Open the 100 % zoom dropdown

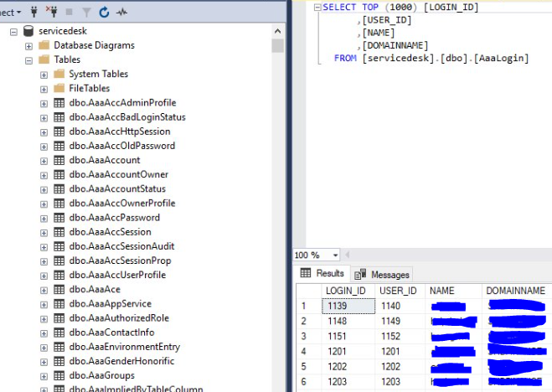(336, 255)
